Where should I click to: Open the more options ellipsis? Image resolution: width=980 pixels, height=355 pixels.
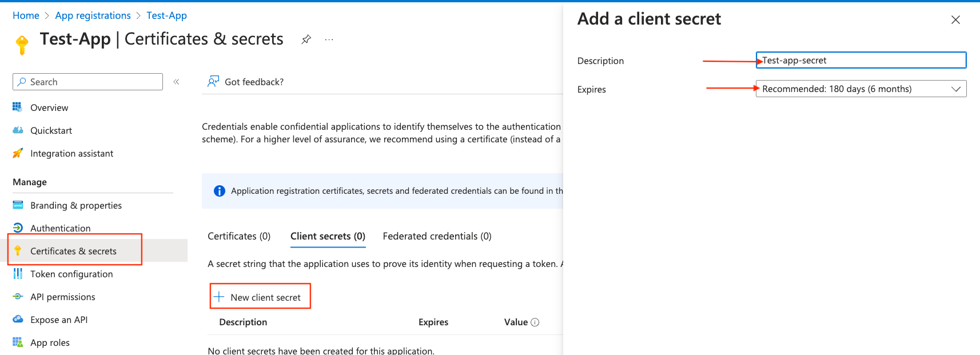[329, 39]
